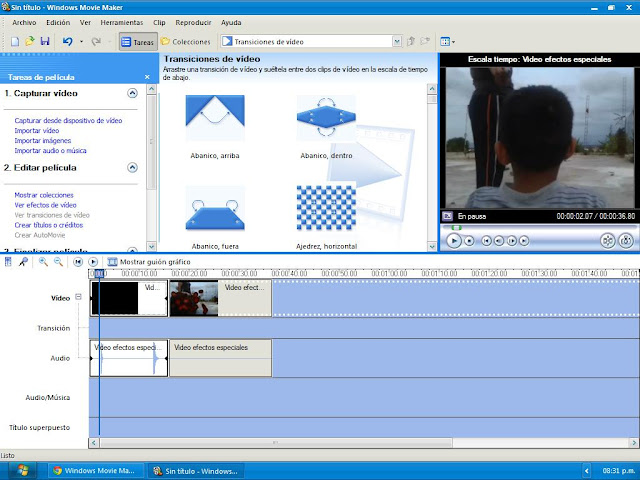The image size is (640, 480).
Task: Click the timeline playhead marker
Action: point(99,274)
